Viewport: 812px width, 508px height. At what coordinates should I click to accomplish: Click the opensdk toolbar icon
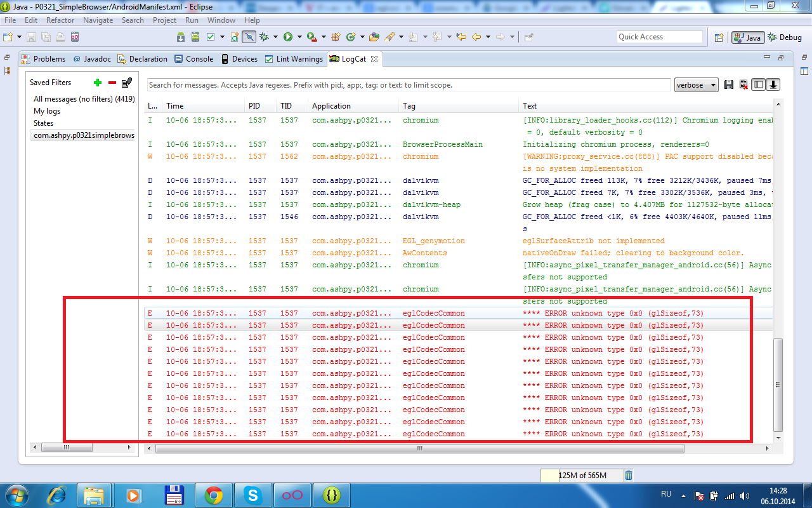click(x=75, y=37)
